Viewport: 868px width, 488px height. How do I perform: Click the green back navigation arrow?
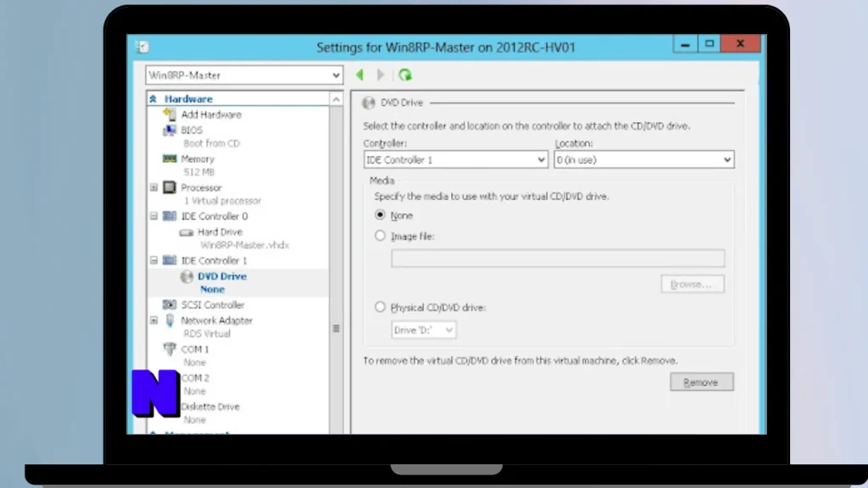pyautogui.click(x=359, y=75)
